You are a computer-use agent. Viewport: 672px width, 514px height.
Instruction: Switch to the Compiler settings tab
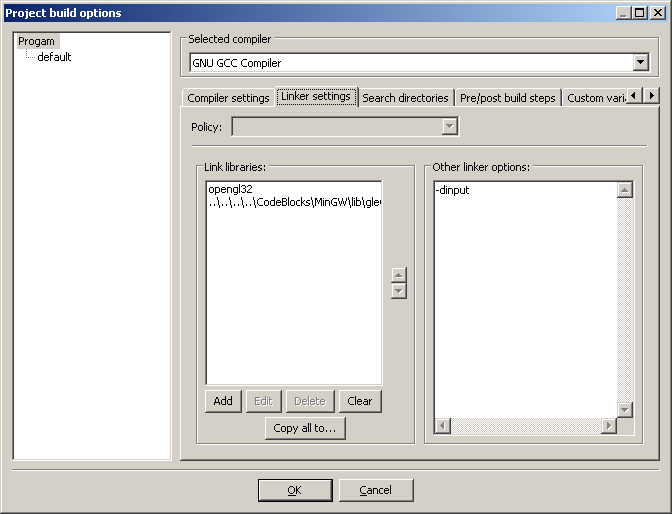click(228, 98)
